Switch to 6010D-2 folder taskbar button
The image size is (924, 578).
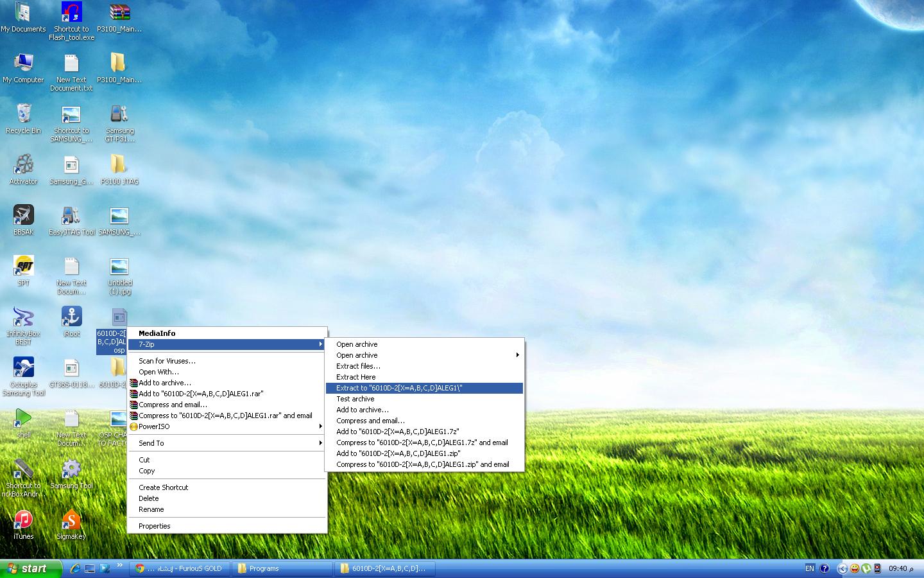pos(384,568)
